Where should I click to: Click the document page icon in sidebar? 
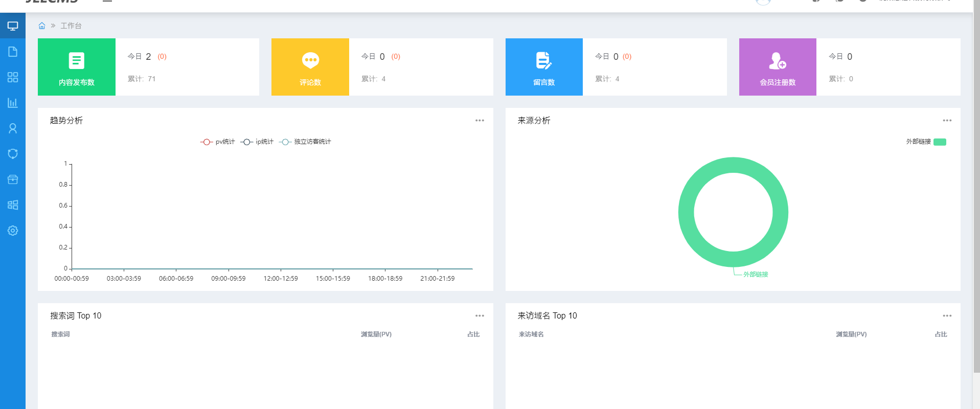point(13,52)
